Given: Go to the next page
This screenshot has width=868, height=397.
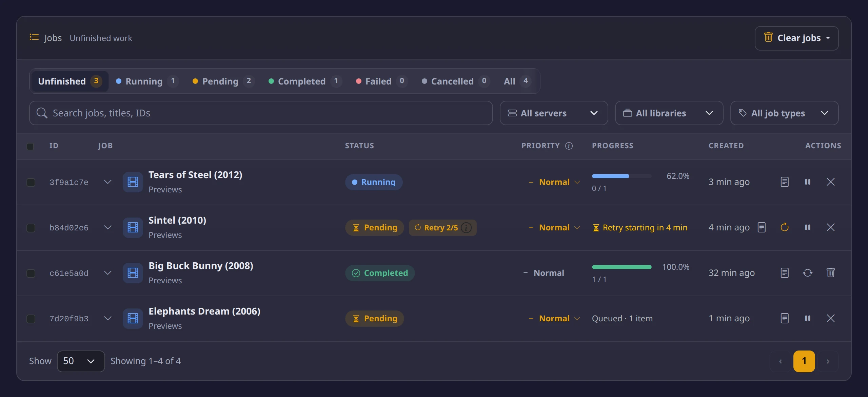Looking at the screenshot, I should (828, 361).
